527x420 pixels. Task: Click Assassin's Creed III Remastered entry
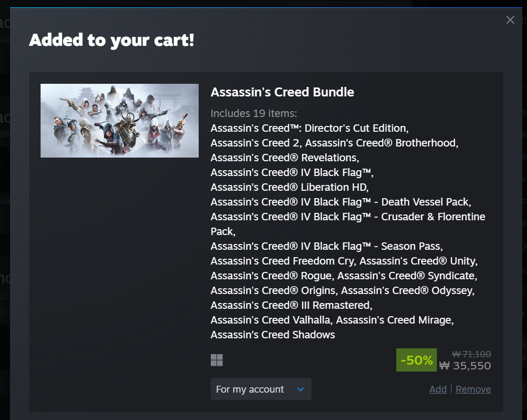291,305
